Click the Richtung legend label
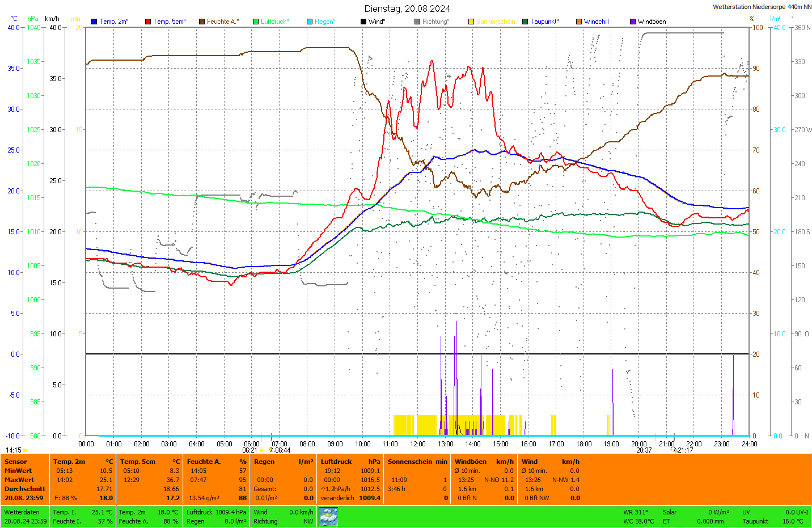This screenshot has height=528, width=812. coord(435,22)
